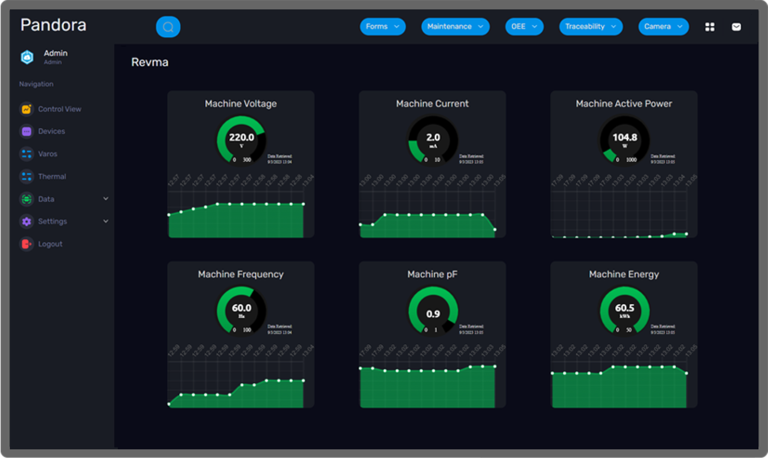Image resolution: width=768 pixels, height=458 pixels.
Task: Click the Admin user avatar icon
Action: (x=27, y=57)
